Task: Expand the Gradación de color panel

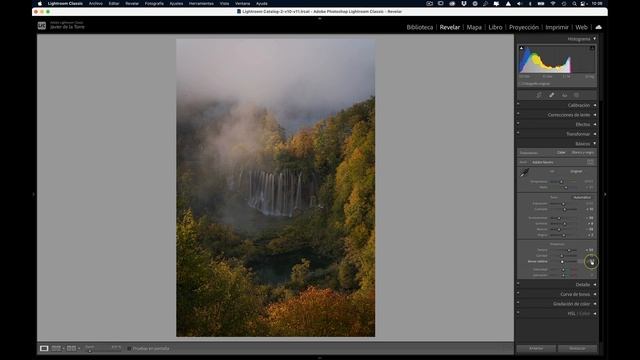Action: (595, 304)
